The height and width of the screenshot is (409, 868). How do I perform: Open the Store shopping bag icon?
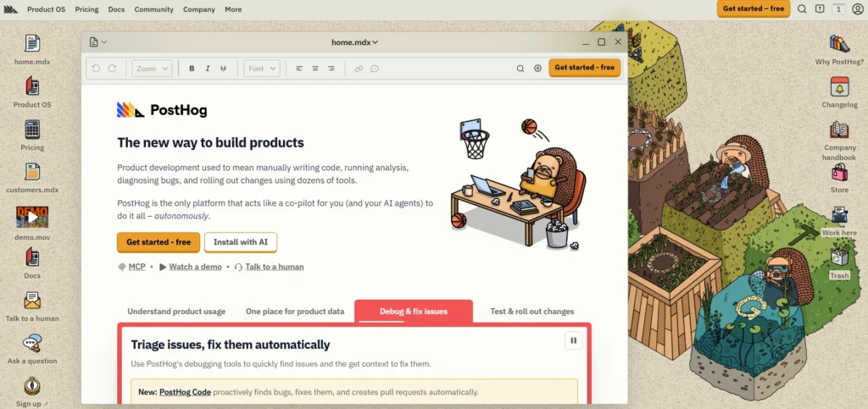pyautogui.click(x=839, y=172)
